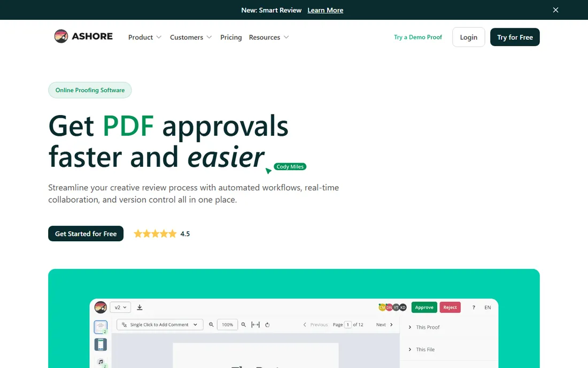
Task: Open the v2 version selector
Action: point(120,307)
